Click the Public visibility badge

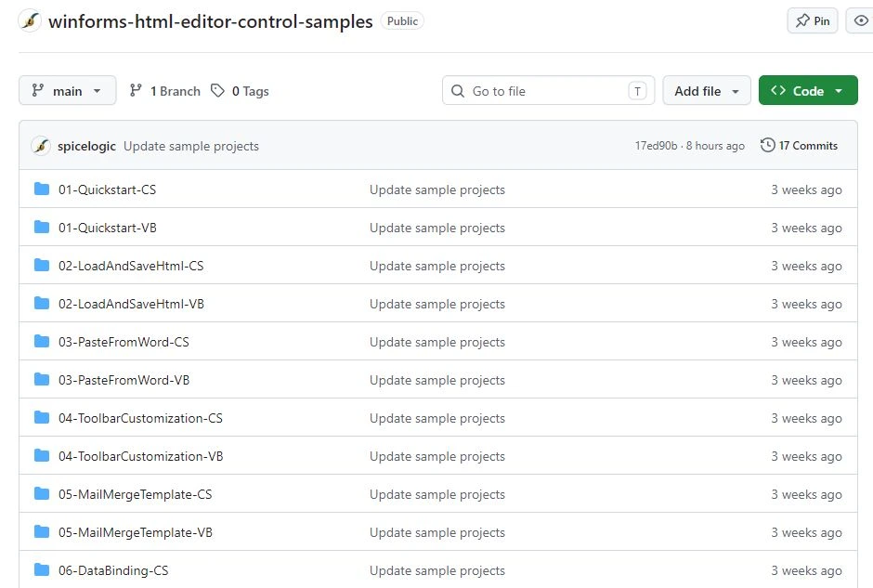tap(402, 21)
